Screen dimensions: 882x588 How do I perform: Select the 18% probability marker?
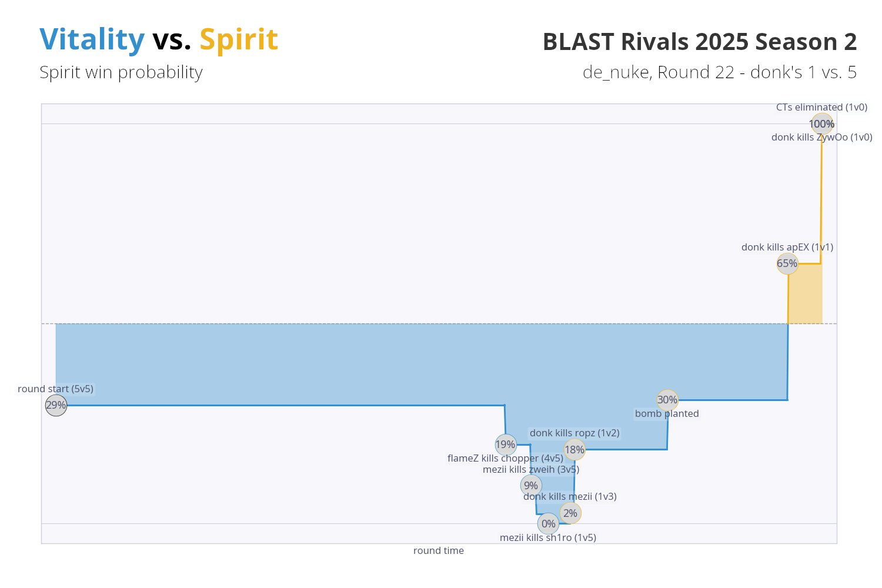coord(574,450)
